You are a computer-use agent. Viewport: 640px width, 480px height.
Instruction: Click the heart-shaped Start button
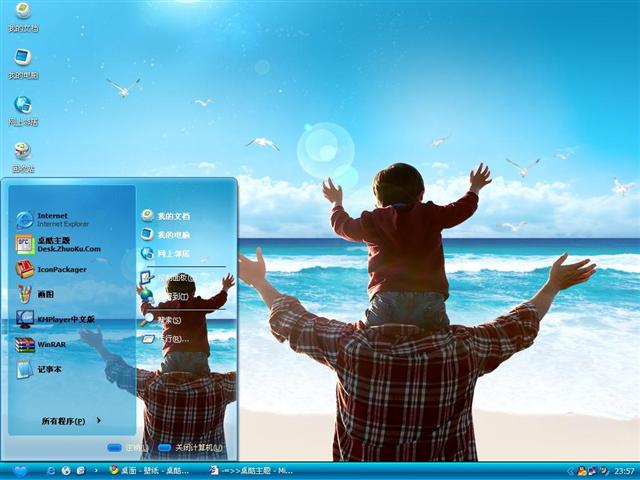point(19,471)
